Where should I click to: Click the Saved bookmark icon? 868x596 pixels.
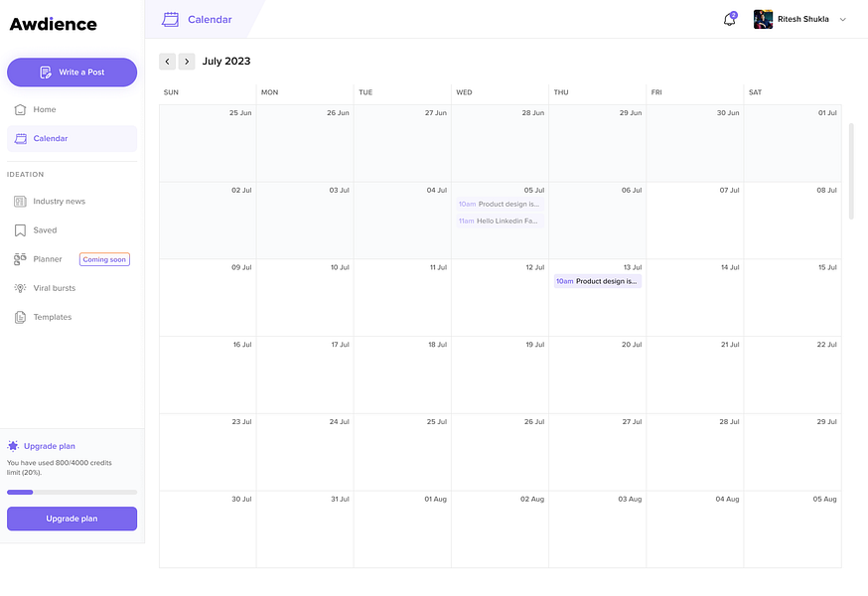20,230
